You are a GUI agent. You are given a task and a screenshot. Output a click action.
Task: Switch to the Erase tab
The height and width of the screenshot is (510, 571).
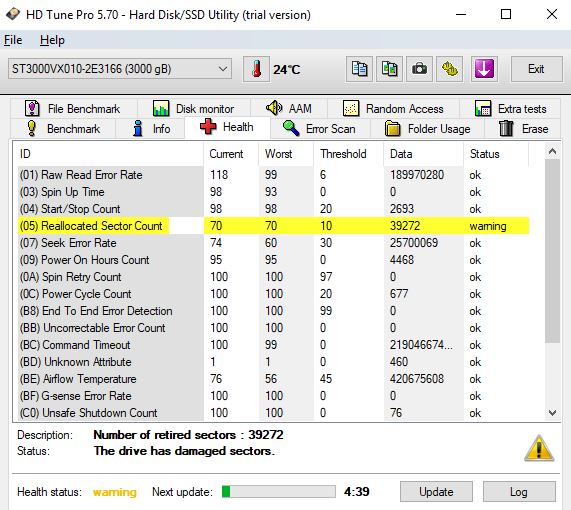click(x=523, y=129)
